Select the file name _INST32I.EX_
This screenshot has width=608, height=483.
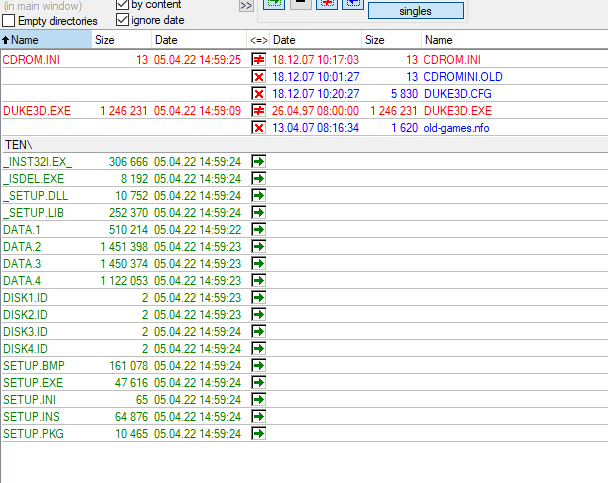point(38,162)
